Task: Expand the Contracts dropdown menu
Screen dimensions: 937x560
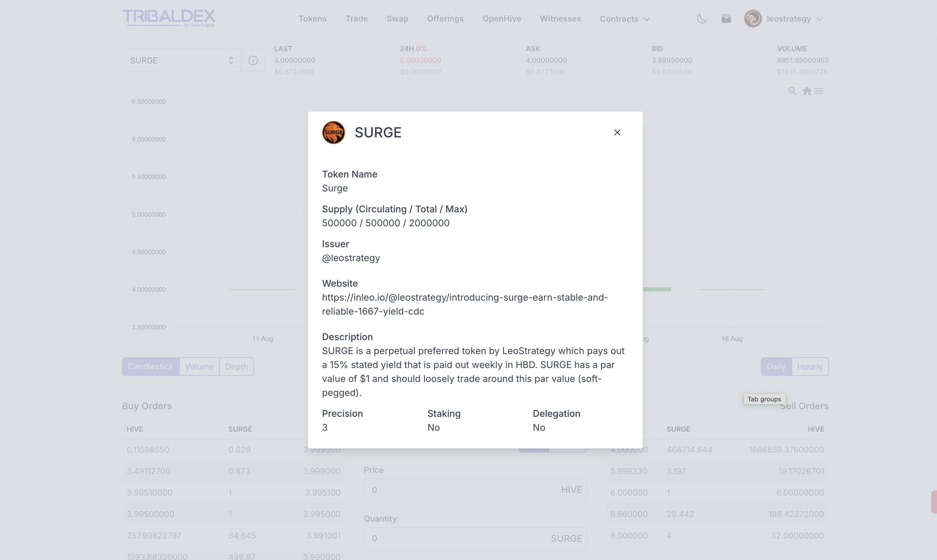Action: [x=624, y=19]
